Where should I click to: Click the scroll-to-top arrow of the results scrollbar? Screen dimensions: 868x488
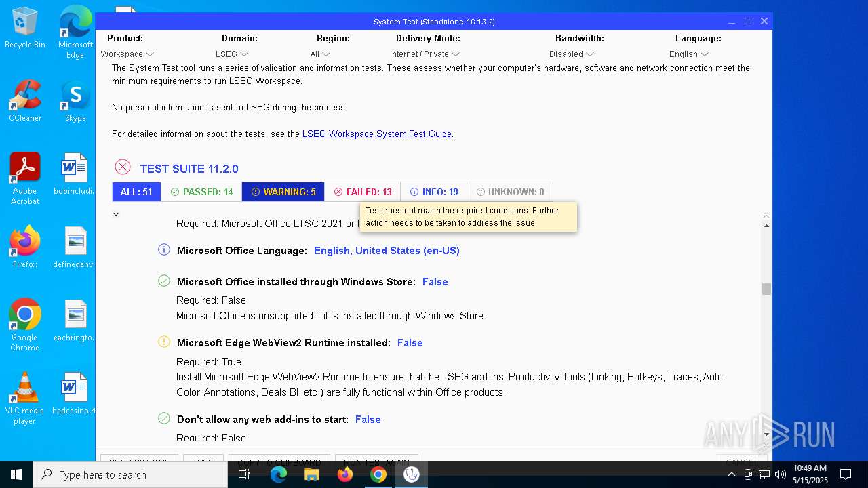pyautogui.click(x=766, y=216)
